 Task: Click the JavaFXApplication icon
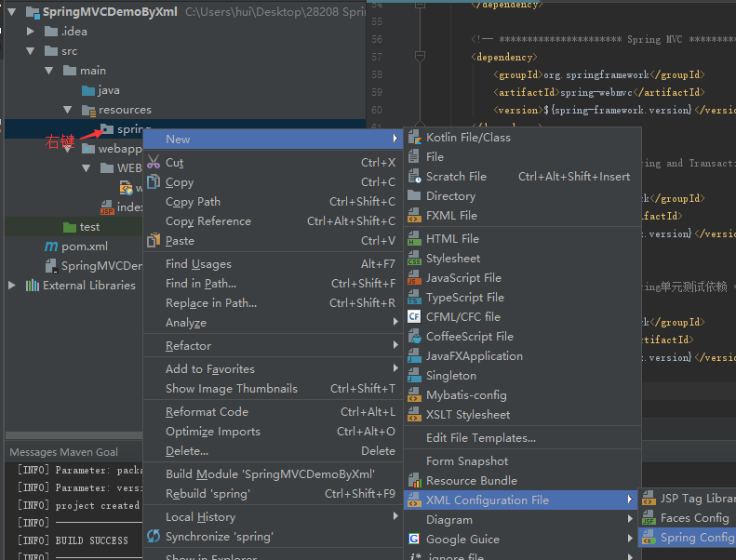click(x=414, y=356)
